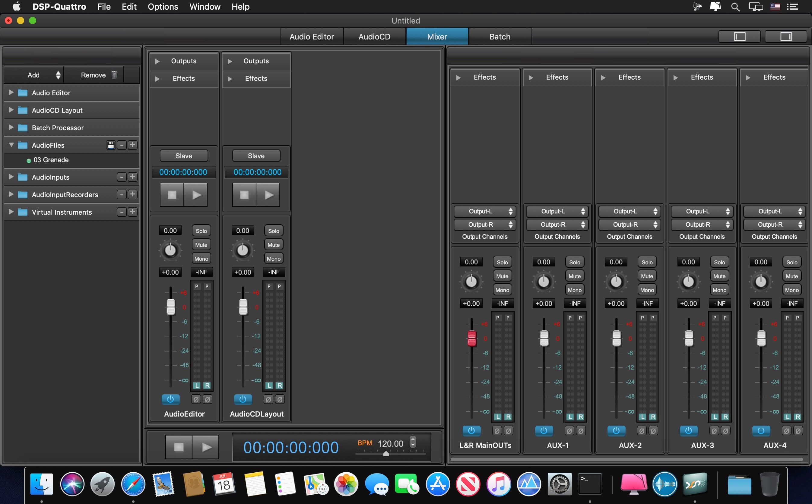Click the main transport stop button
Image resolution: width=812 pixels, height=504 pixels.
tap(179, 447)
